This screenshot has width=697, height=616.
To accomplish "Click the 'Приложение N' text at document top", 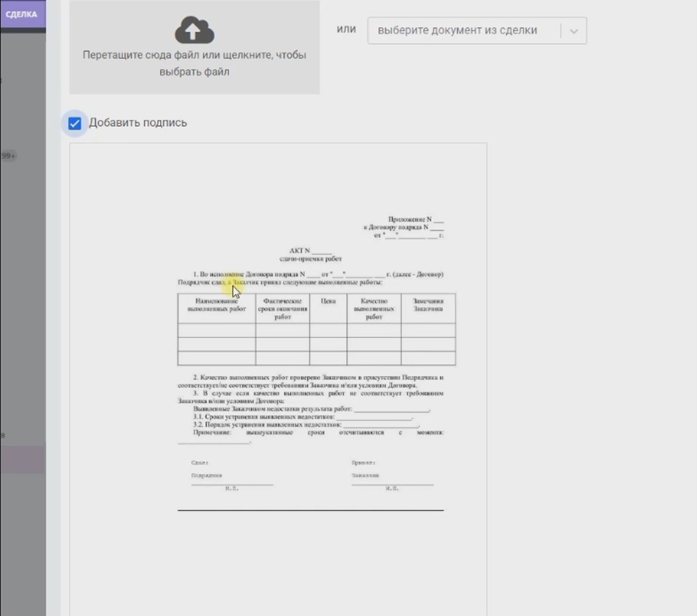I will click(x=416, y=220).
